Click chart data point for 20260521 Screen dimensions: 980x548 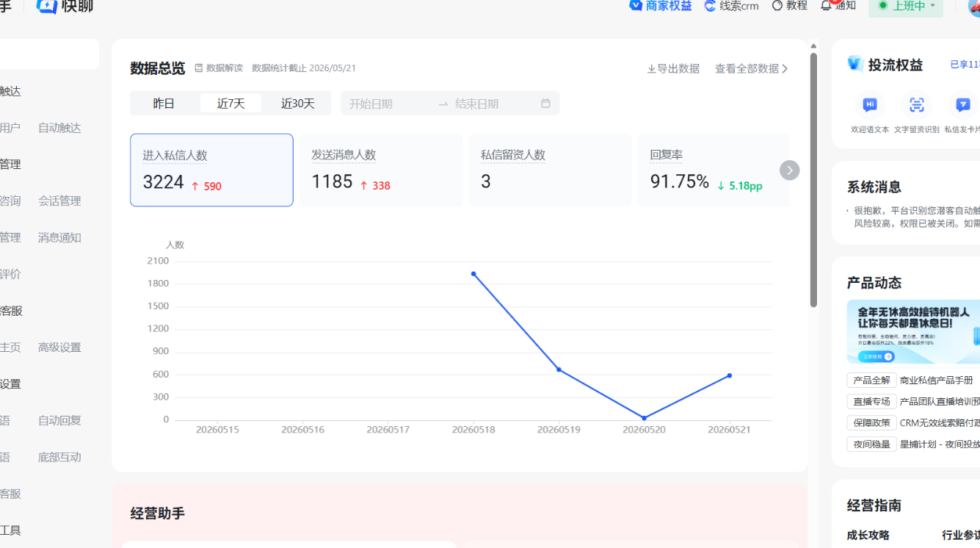(x=730, y=375)
